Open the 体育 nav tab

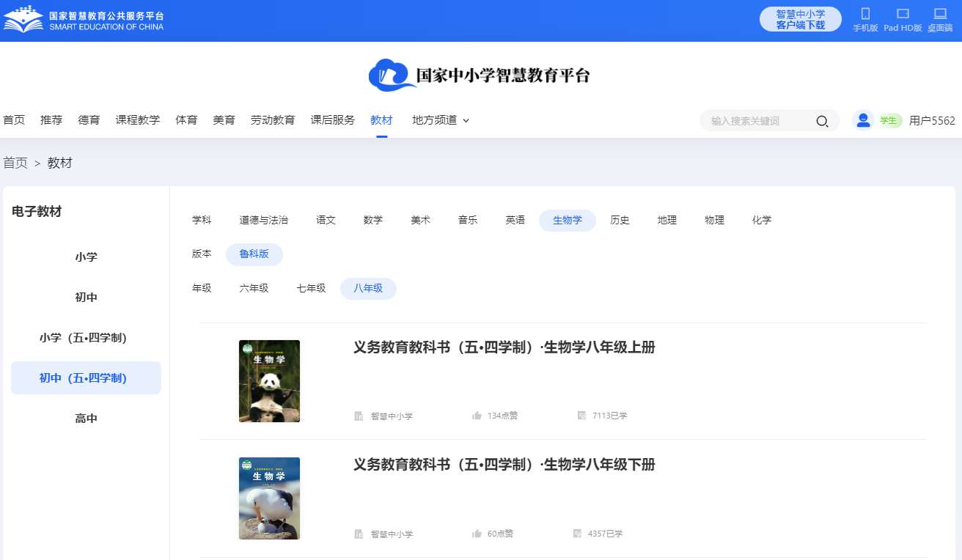coord(186,120)
